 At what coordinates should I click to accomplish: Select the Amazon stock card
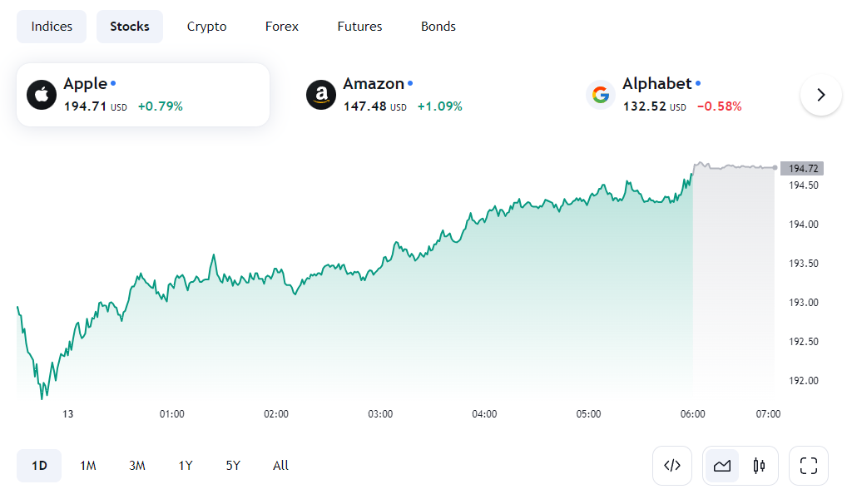pos(423,95)
